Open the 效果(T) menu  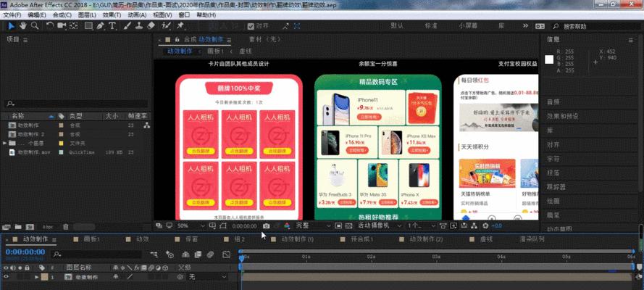(112, 14)
